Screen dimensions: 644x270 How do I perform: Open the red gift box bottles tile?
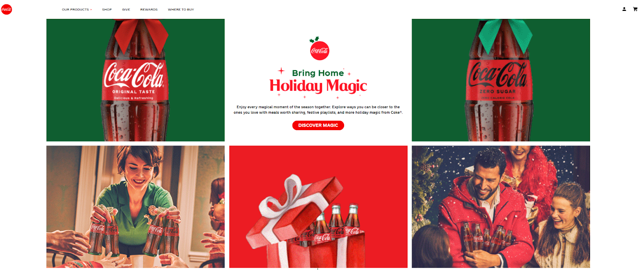(x=318, y=207)
